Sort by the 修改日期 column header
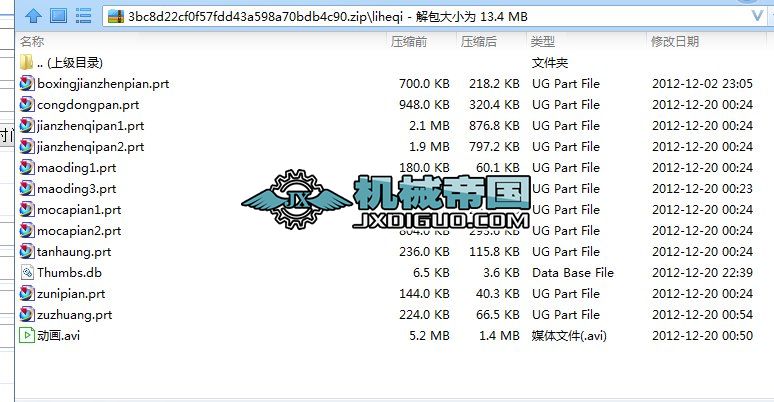This screenshot has height=402, width=774. [675, 41]
